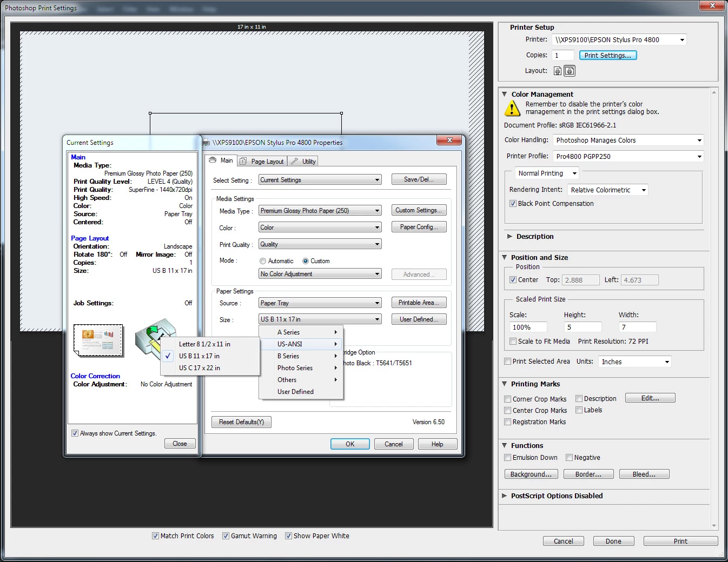Select checked US B 11 x 17 in entry
This screenshot has width=728, height=562.
click(x=210, y=356)
